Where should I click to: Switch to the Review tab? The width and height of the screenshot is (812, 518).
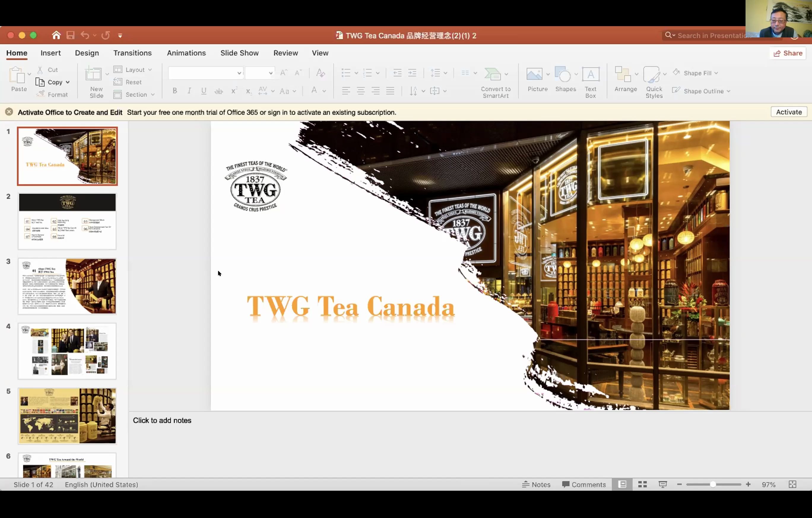pyautogui.click(x=286, y=53)
